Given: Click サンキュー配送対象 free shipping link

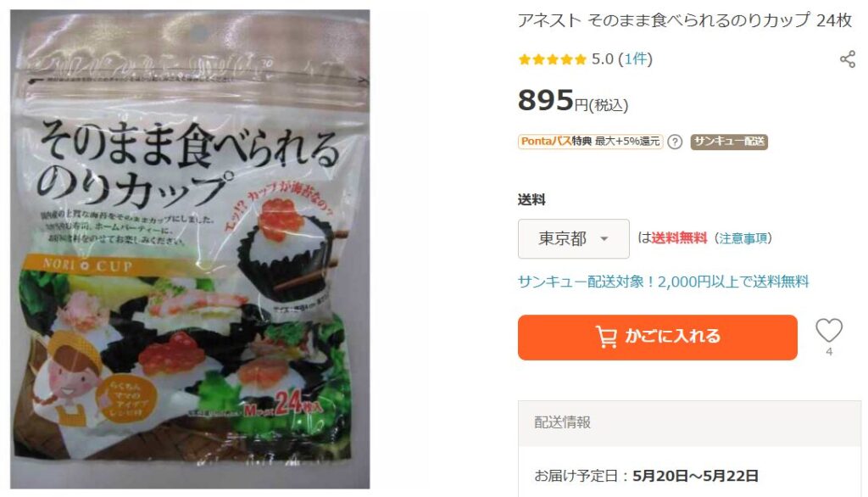Looking at the screenshot, I should [663, 282].
